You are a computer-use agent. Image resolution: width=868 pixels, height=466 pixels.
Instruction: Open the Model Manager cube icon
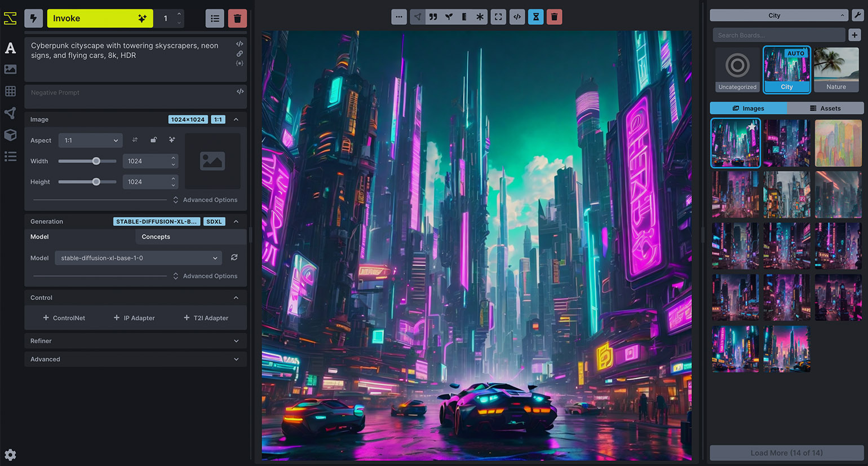[x=10, y=135]
